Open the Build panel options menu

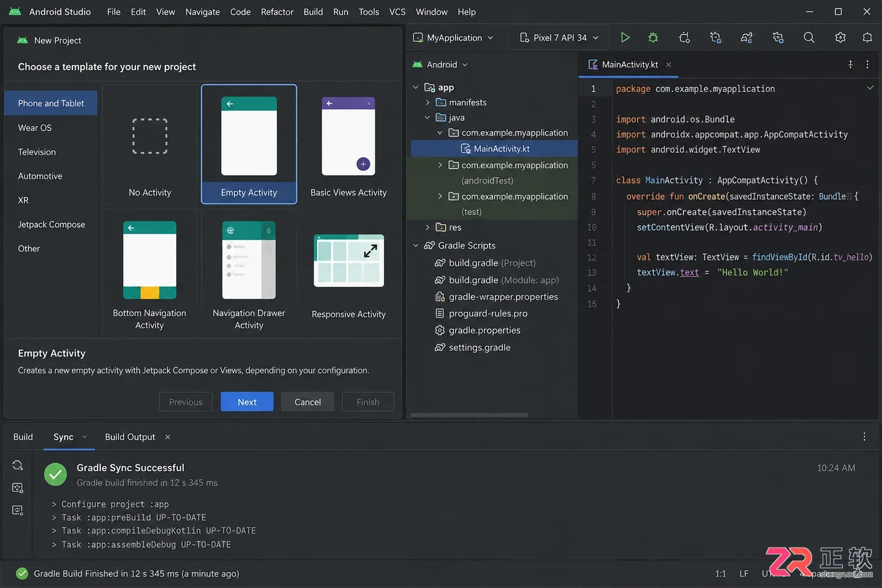tap(864, 437)
